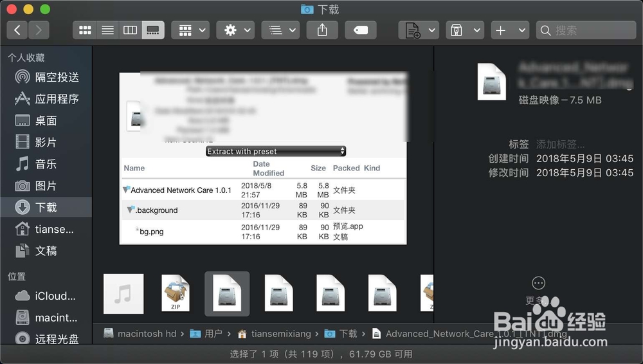
Task: Open iCloud... in sidebar
Action: 46,296
